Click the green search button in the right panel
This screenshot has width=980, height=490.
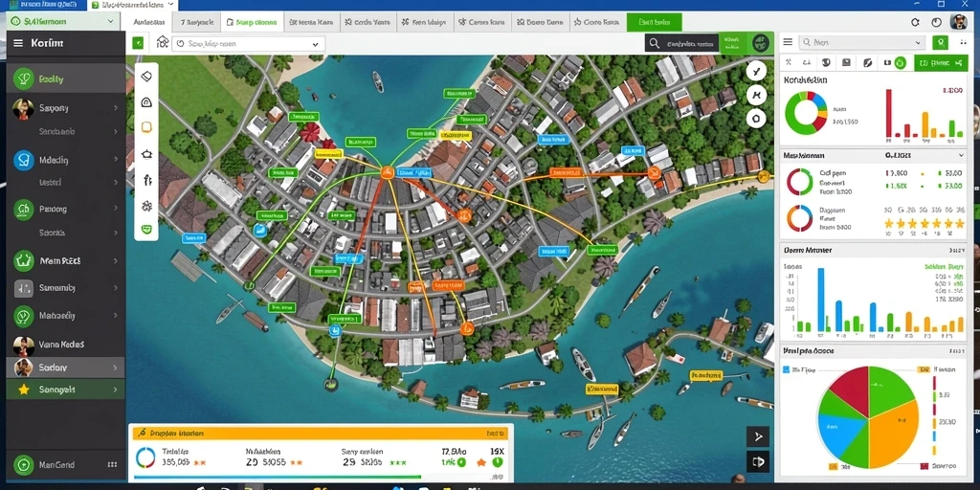tap(940, 42)
